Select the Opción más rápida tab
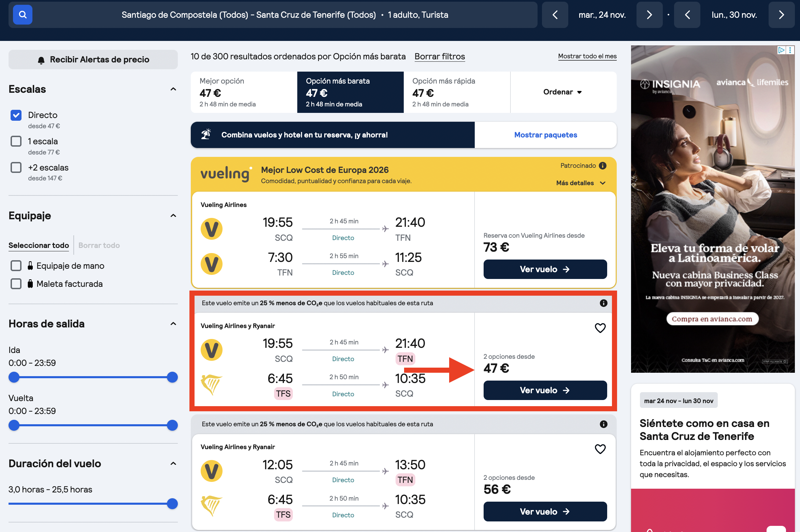 (x=457, y=92)
